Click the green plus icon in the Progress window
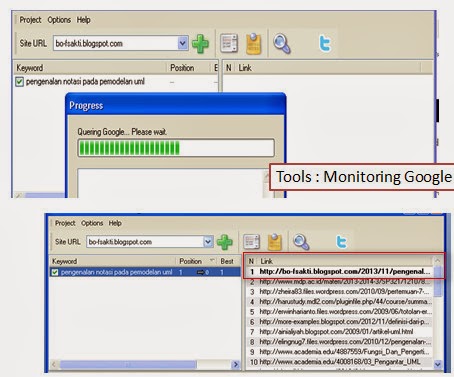 click(200, 44)
